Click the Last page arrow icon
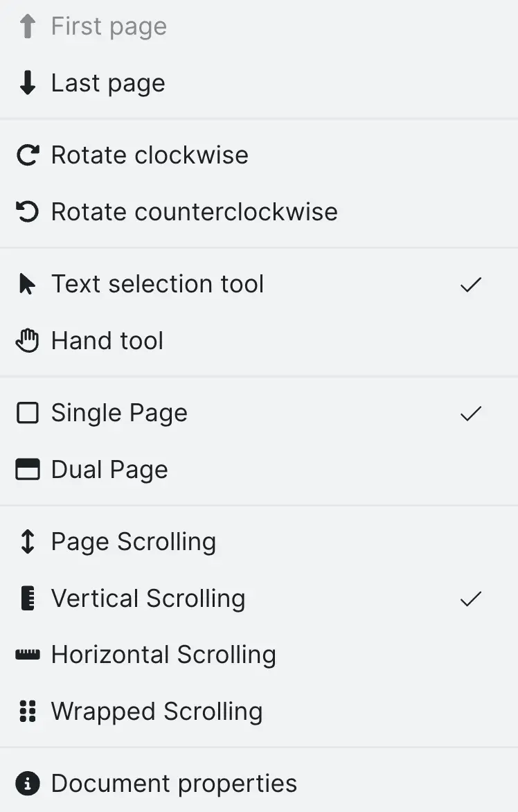Image resolution: width=518 pixels, height=812 pixels. [x=27, y=82]
